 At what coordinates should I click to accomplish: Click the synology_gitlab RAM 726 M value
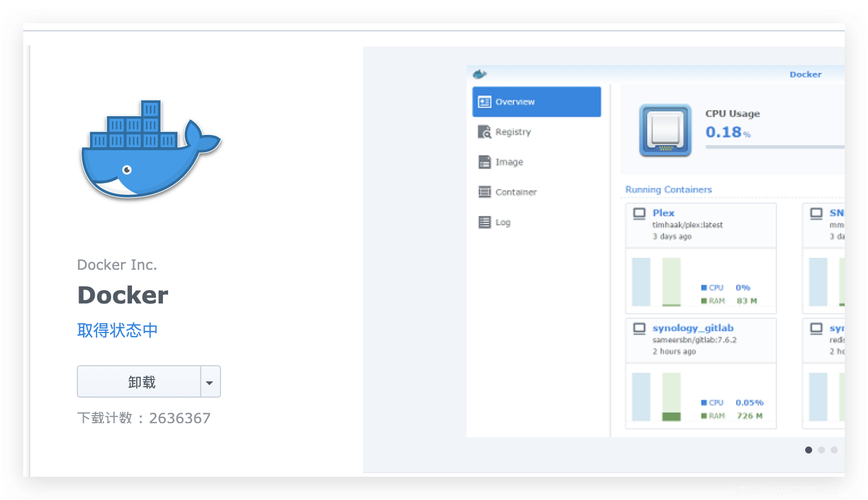(x=749, y=416)
